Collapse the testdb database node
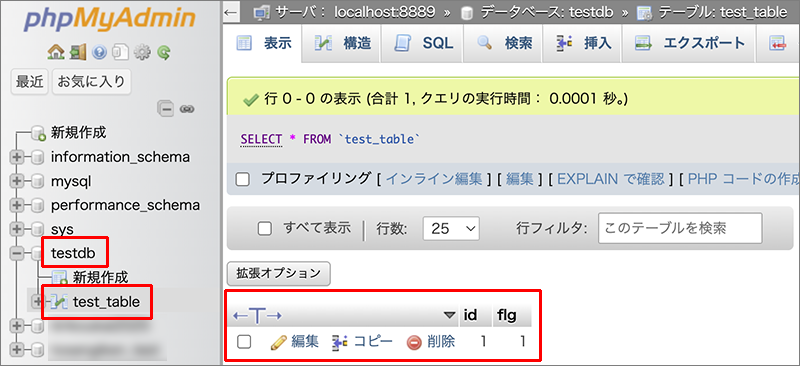This screenshot has height=366, width=800. pyautogui.click(x=16, y=253)
